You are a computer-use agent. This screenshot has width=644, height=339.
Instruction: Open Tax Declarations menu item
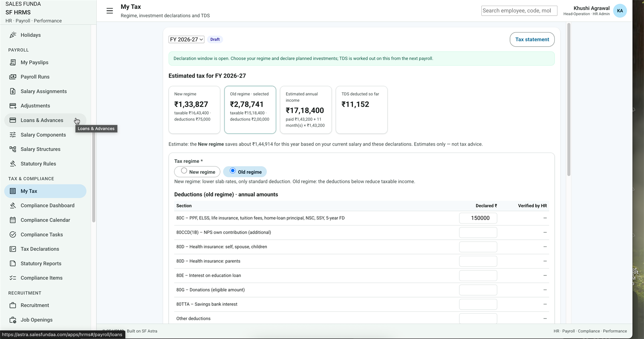tap(45, 249)
